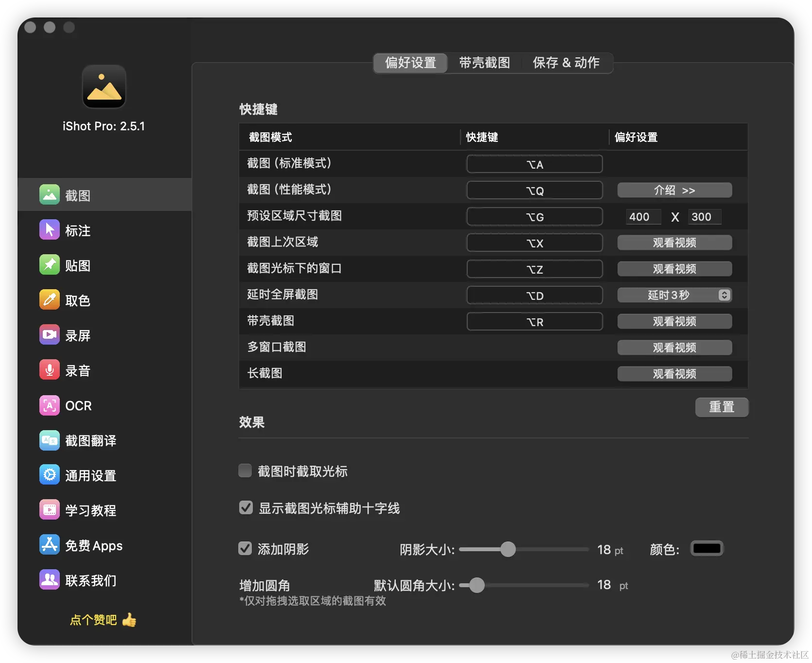Image resolution: width=812 pixels, height=663 pixels.
Task: Disable 显示截图光标辅助十字线 option
Action: tap(246, 507)
